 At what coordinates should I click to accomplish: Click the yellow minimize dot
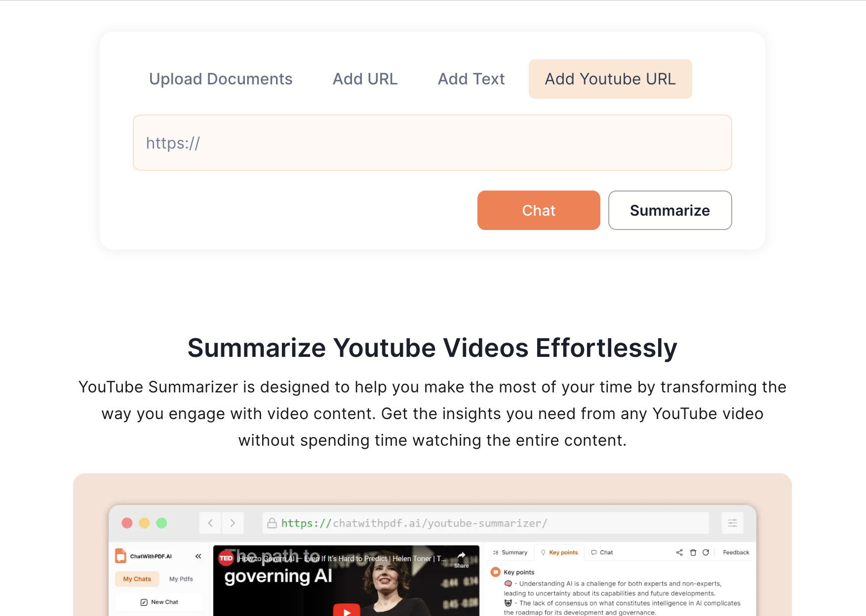point(144,523)
